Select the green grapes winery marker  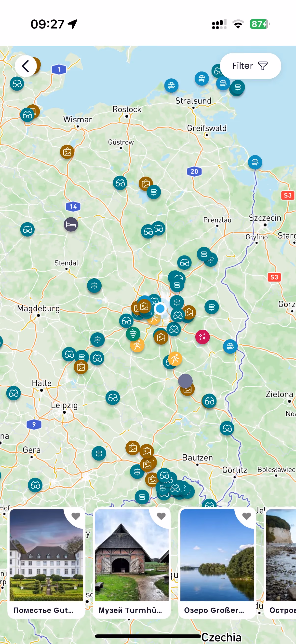point(133,334)
